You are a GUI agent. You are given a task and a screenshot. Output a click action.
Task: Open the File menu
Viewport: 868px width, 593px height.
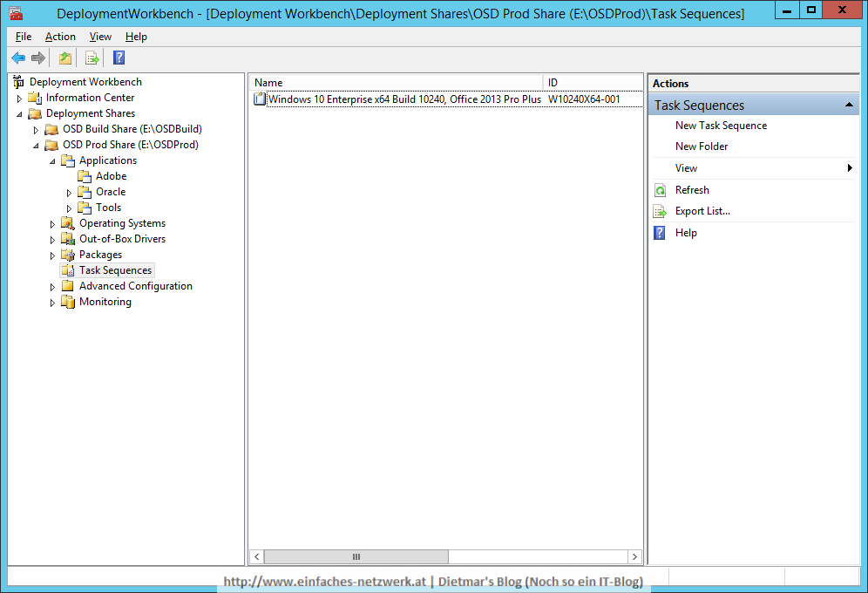[x=24, y=37]
